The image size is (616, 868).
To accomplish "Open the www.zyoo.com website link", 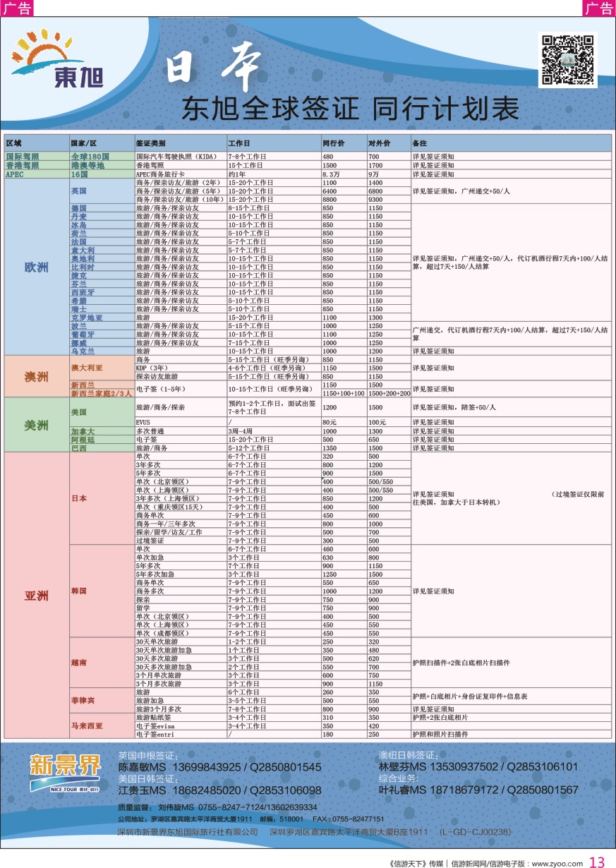I will coord(557,863).
